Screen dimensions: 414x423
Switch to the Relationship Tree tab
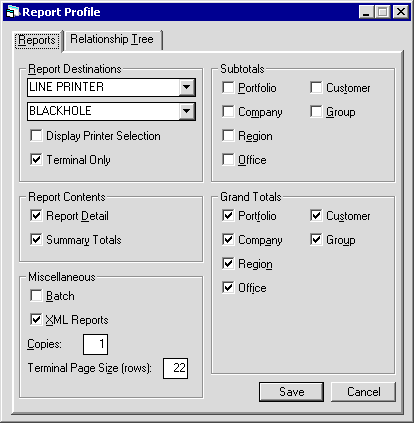click(x=112, y=39)
